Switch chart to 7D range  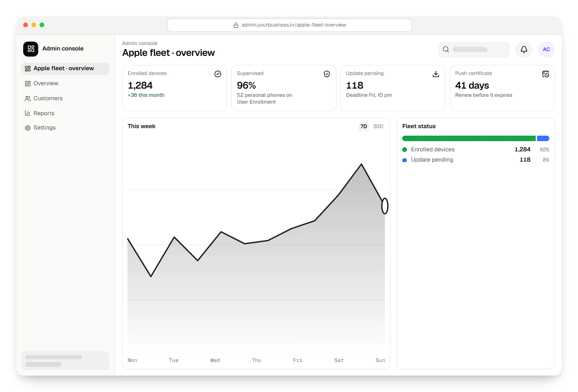pos(364,126)
